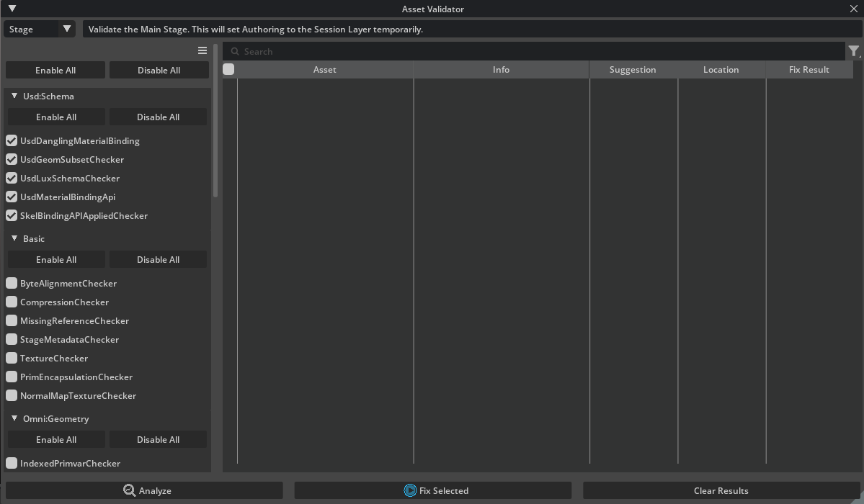
Task: Click the window menu triangle in title bar
Action: pyautogui.click(x=12, y=9)
